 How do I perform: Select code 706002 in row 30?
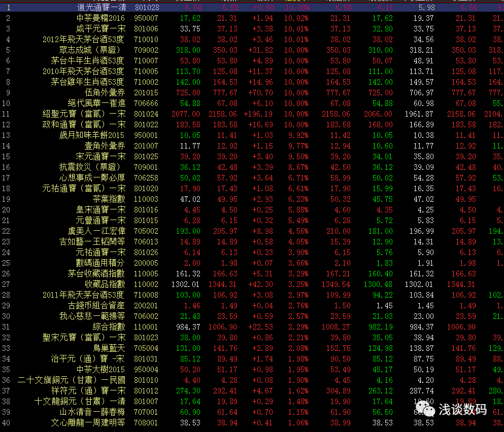point(146,316)
